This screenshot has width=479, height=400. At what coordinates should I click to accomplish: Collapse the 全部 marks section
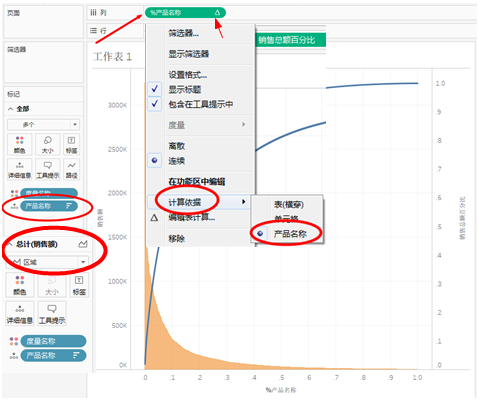(11, 109)
